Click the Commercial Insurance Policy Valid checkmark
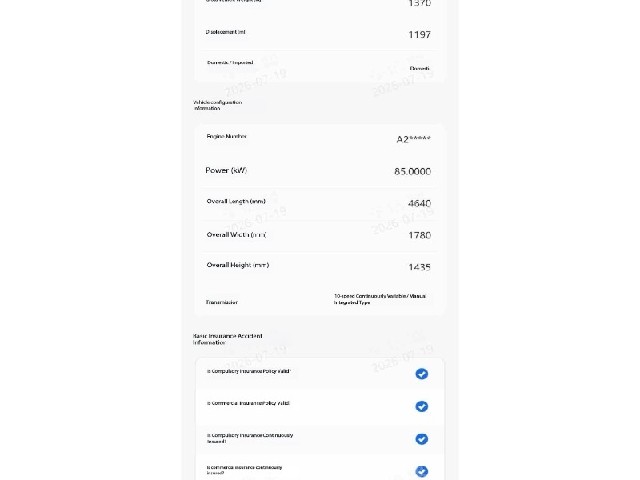This screenshot has height=480, width=640. click(422, 406)
